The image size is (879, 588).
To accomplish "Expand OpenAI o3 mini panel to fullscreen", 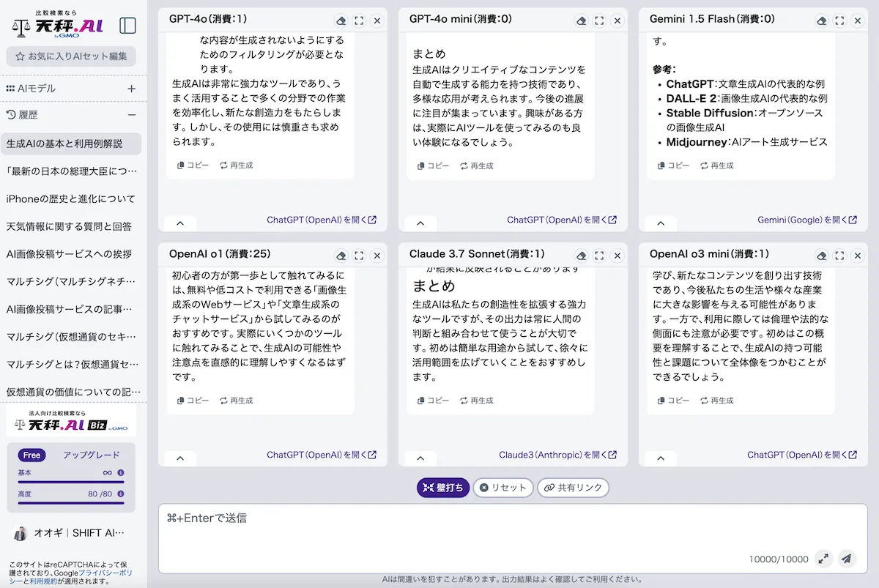I will click(x=839, y=256).
